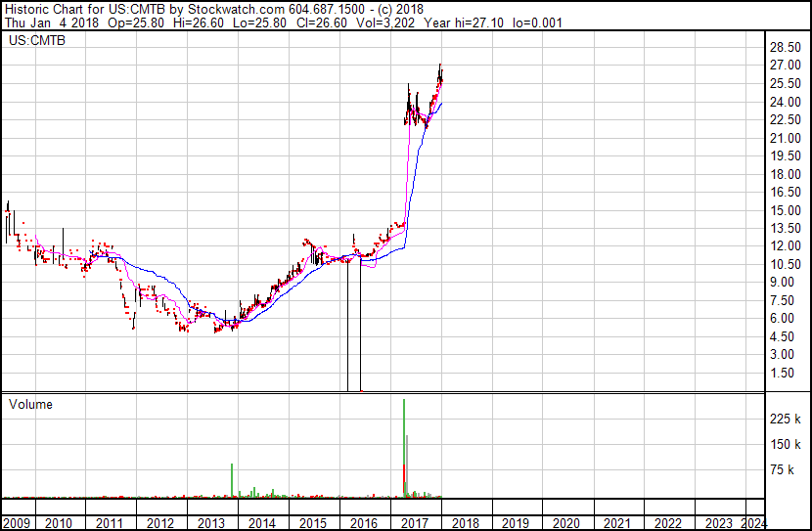
Task: Select the 2020 year marker
Action: click(x=567, y=523)
